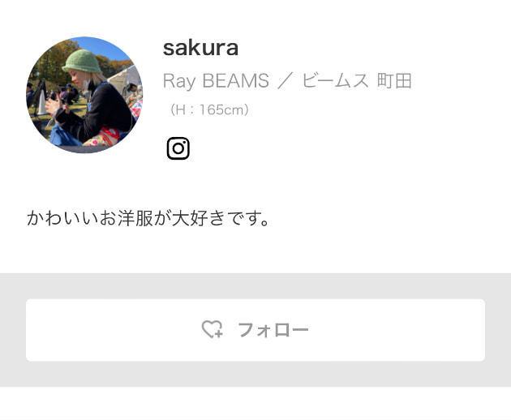Click the 町田 location text
511x420 pixels.
coord(394,80)
